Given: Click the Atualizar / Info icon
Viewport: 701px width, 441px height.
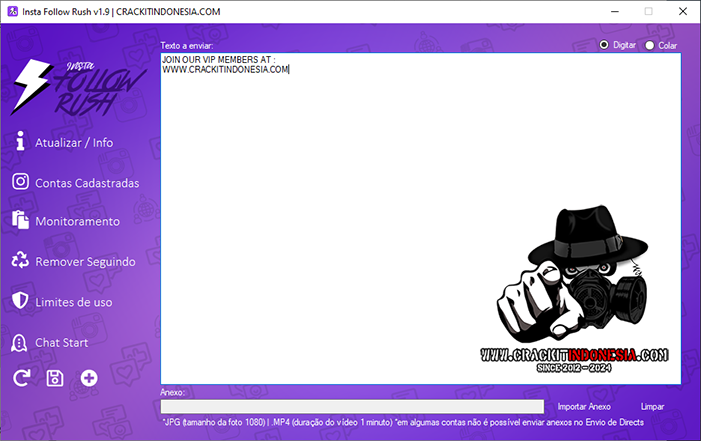Looking at the screenshot, I should tap(20, 142).
